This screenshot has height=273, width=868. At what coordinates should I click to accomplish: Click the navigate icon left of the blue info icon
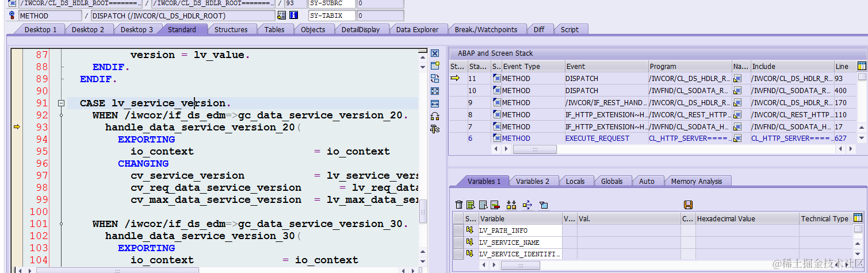pos(281,16)
